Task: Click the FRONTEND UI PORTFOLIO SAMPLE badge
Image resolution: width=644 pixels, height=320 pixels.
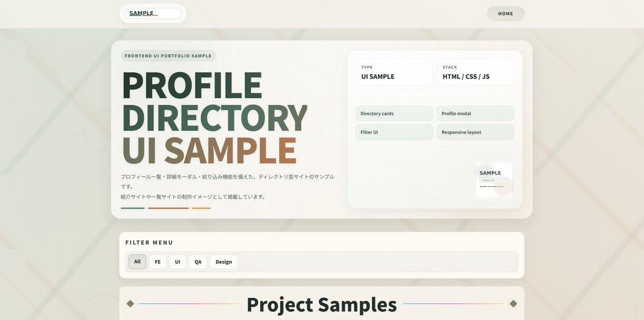Action: (x=168, y=55)
